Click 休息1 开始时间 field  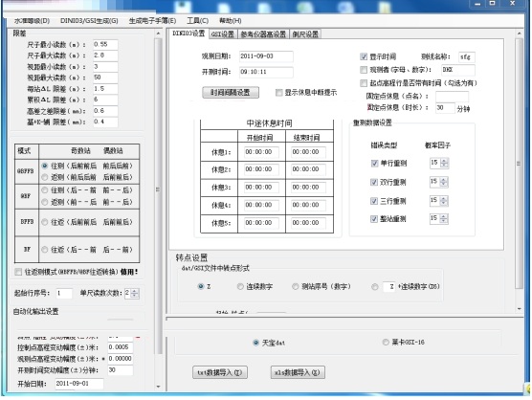point(262,152)
